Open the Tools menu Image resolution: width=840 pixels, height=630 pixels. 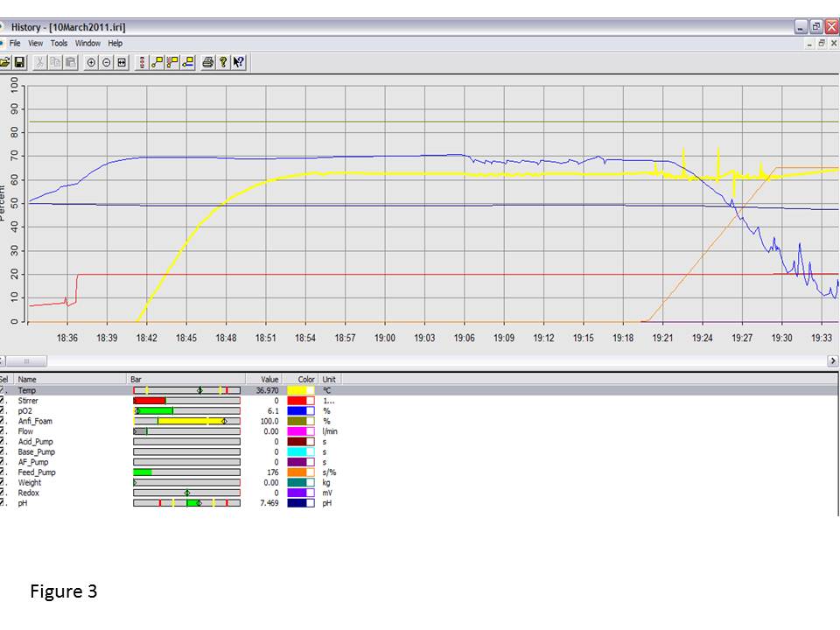pyautogui.click(x=59, y=43)
